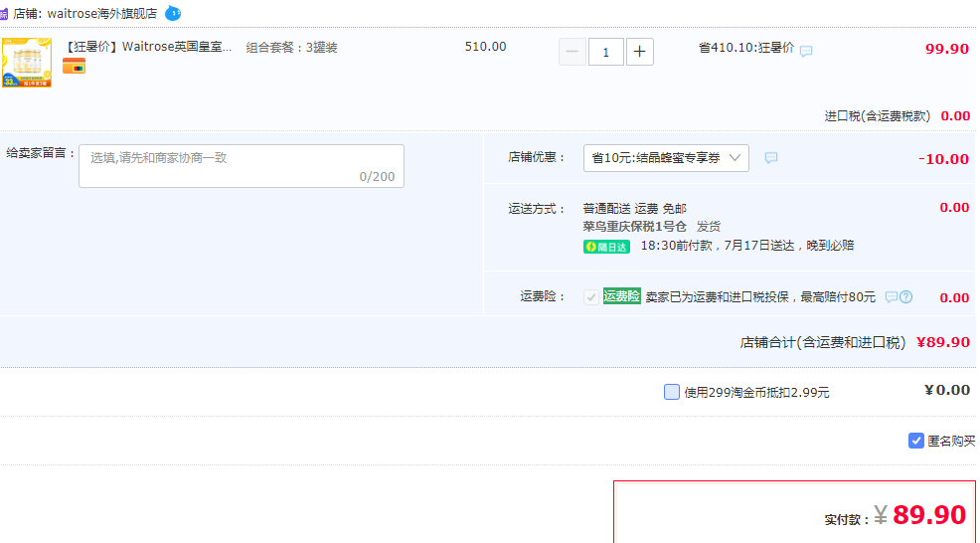Viewport: 980px width, 543px height.
Task: Click the 进口税(含运费税款) label
Action: tap(877, 115)
